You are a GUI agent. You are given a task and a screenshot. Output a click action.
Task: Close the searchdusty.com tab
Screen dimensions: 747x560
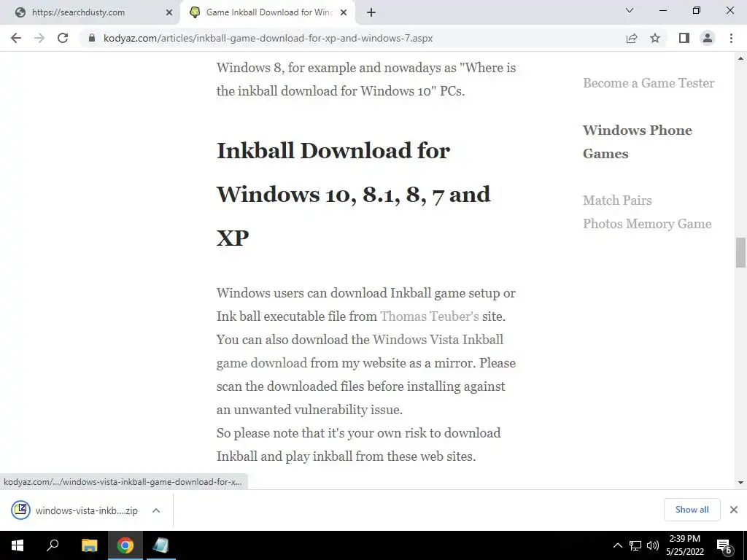(x=169, y=12)
